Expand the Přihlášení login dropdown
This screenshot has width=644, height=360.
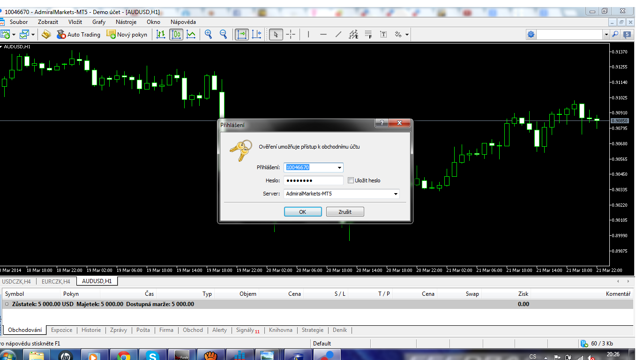(x=339, y=168)
